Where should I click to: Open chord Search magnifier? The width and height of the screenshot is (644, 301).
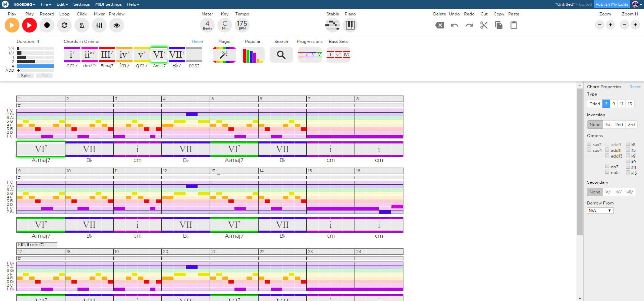(x=281, y=55)
